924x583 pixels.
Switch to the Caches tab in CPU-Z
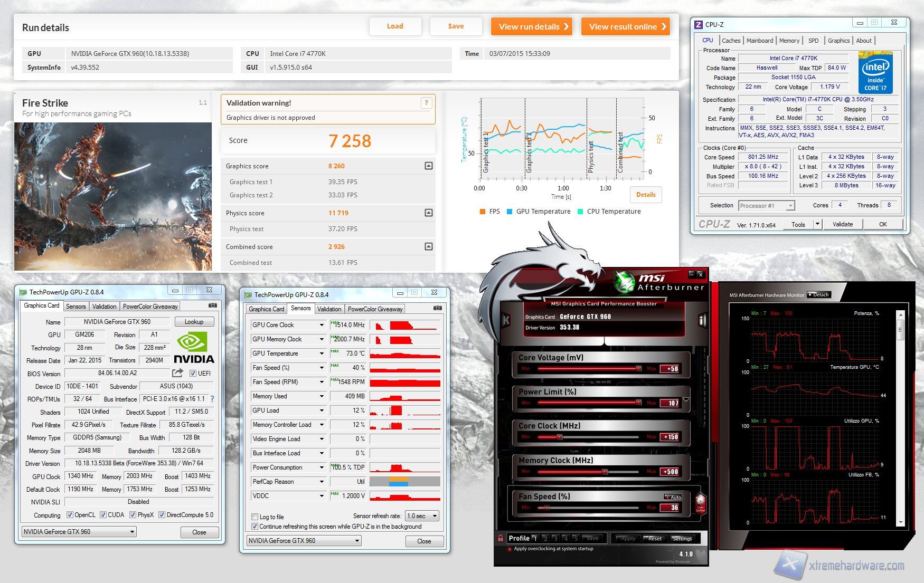pyautogui.click(x=731, y=40)
